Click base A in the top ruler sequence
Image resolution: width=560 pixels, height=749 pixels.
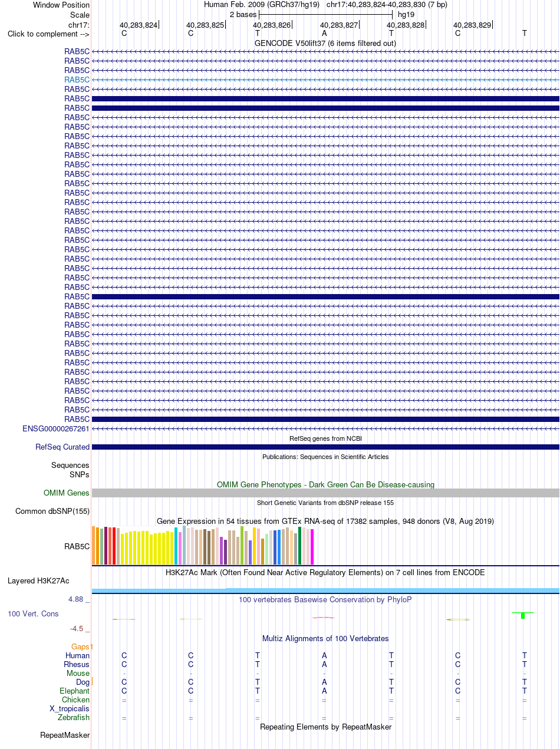coord(324,34)
